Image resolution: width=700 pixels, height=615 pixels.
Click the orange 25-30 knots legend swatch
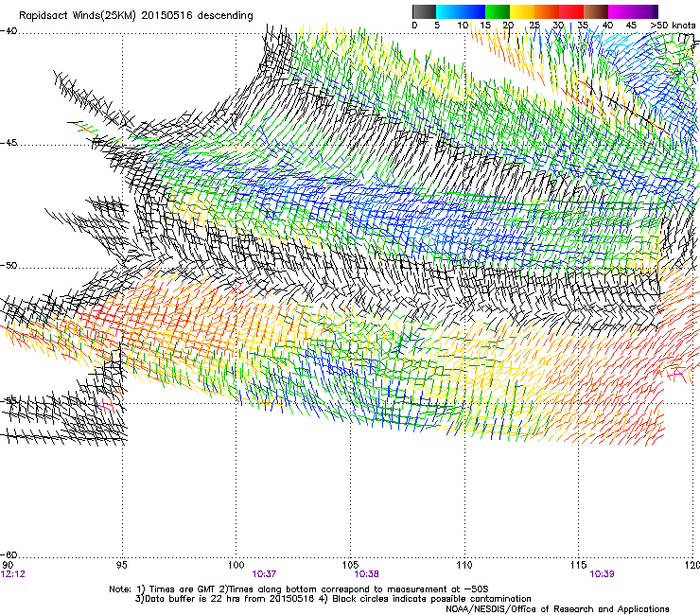pyautogui.click(x=547, y=11)
